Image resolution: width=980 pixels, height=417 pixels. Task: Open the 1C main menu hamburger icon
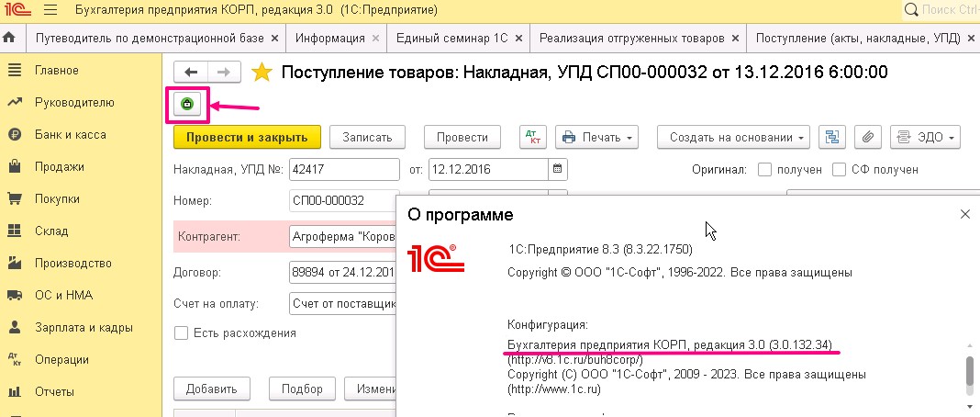[51, 10]
